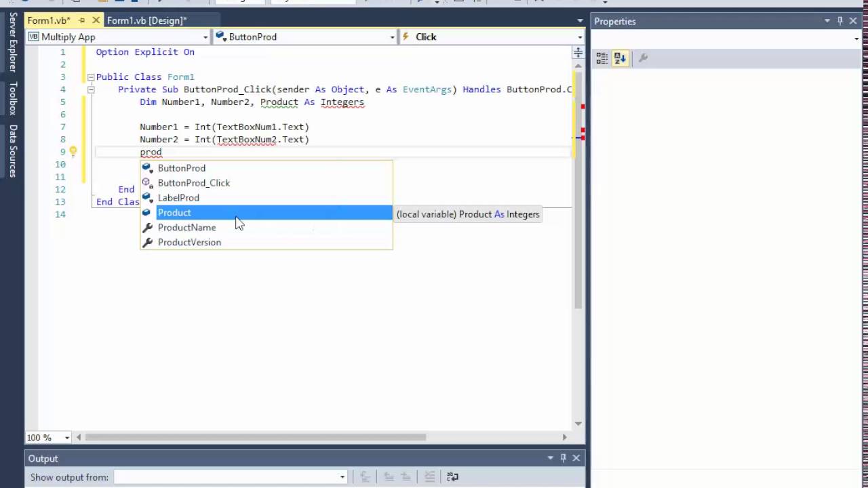Open the Data Sources side tab
This screenshot has height=488, width=868.
pos(13,151)
